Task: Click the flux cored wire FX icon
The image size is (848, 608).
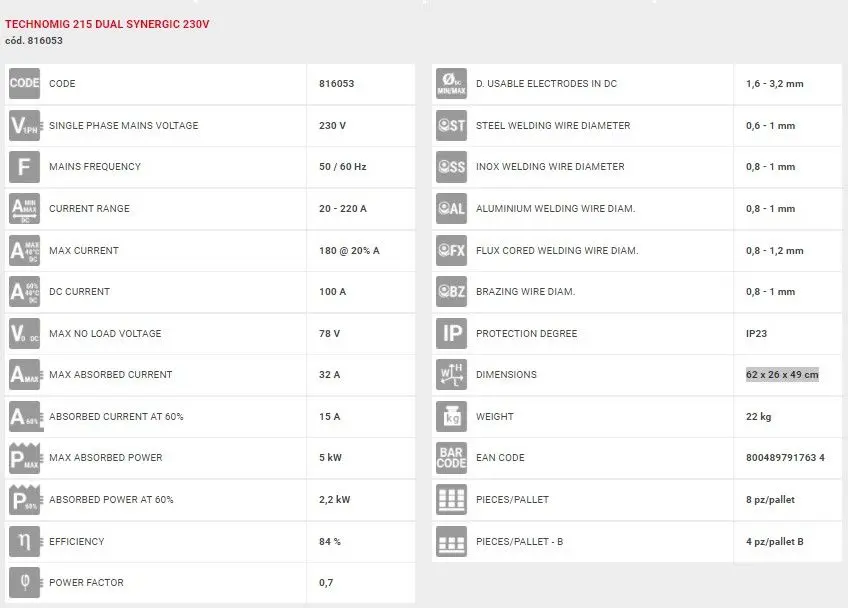Action: point(451,251)
